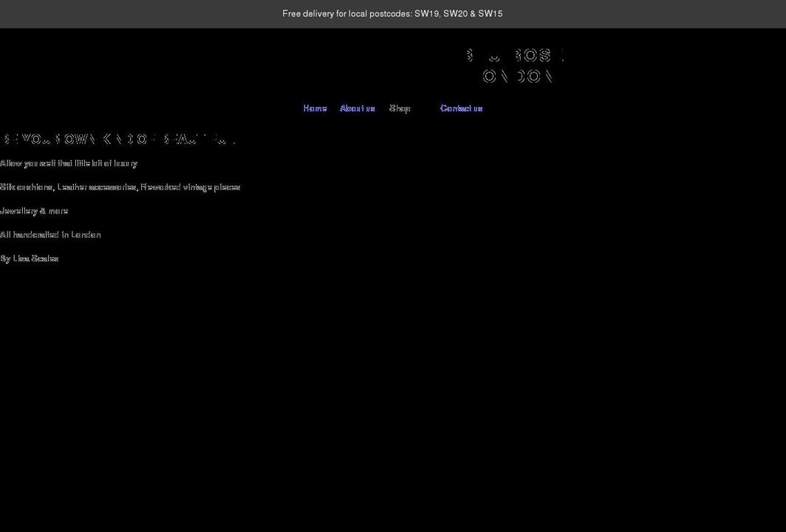Click the 'Silk cushions, Leather accessories' text
786x532 pixels.
(120, 186)
